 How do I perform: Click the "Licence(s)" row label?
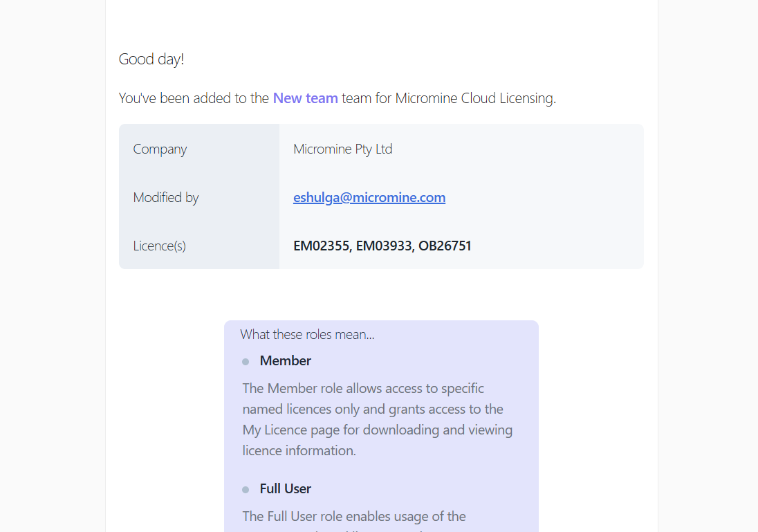(x=159, y=246)
